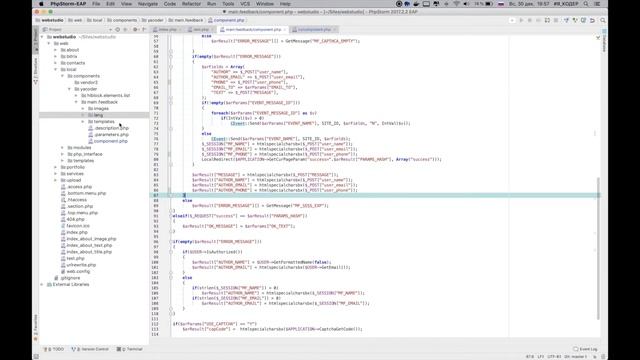Click the macOS volume icon
The image size is (640, 360).
tap(466, 4)
